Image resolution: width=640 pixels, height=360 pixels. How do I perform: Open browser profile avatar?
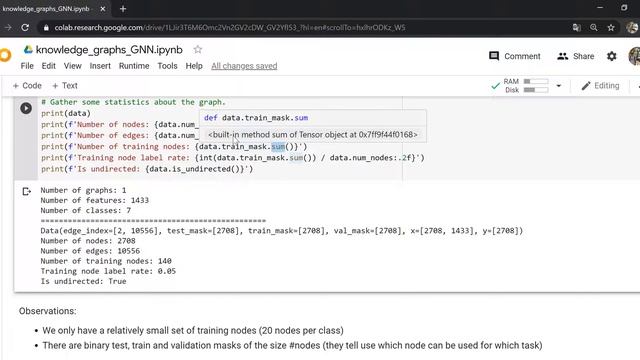click(x=633, y=27)
